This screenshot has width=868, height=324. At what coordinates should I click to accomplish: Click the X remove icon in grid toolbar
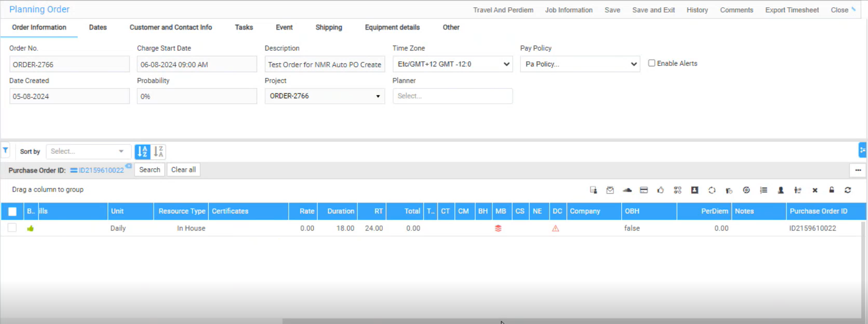tap(815, 191)
